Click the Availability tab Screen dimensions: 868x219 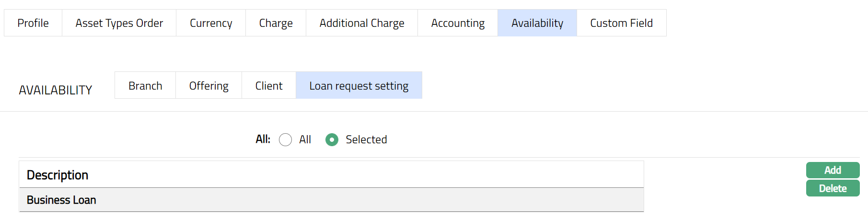[x=537, y=23]
